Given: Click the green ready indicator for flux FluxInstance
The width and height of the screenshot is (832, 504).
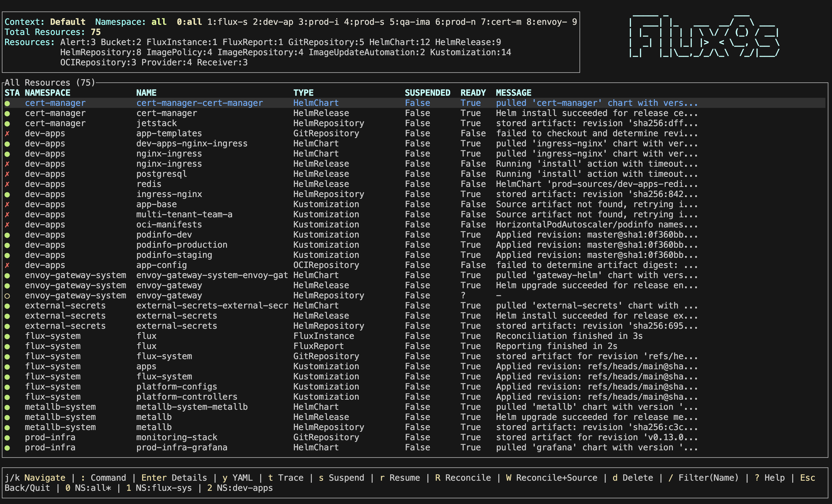Looking at the screenshot, I should 8,336.
